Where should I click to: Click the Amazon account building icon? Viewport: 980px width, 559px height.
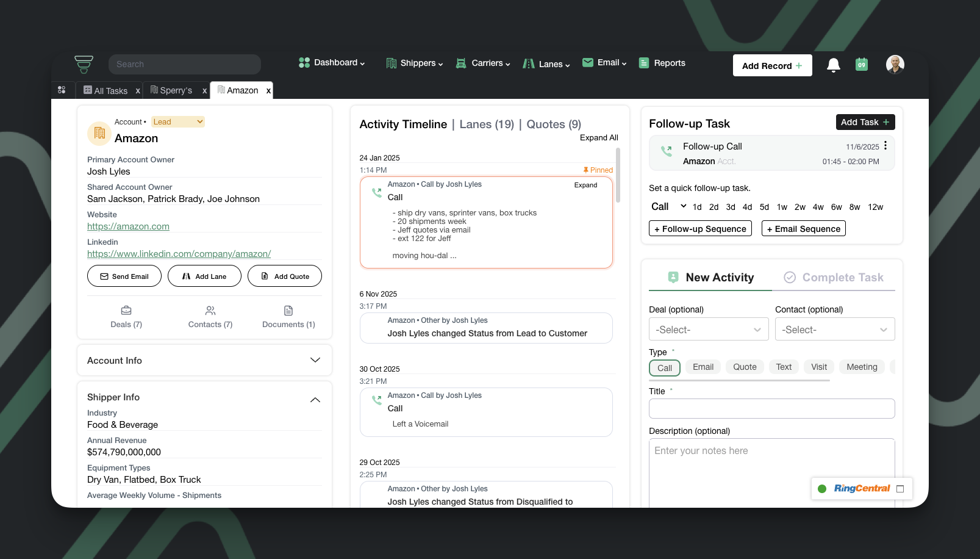point(99,134)
